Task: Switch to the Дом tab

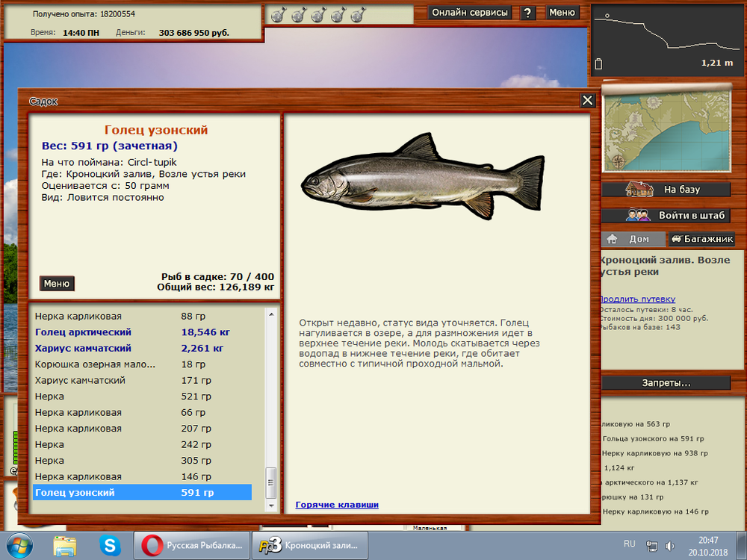Action: (x=631, y=240)
